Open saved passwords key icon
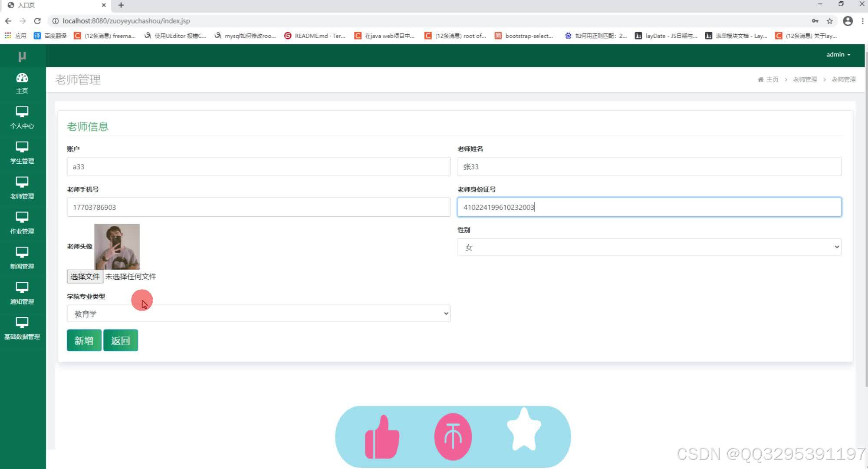 815,21
